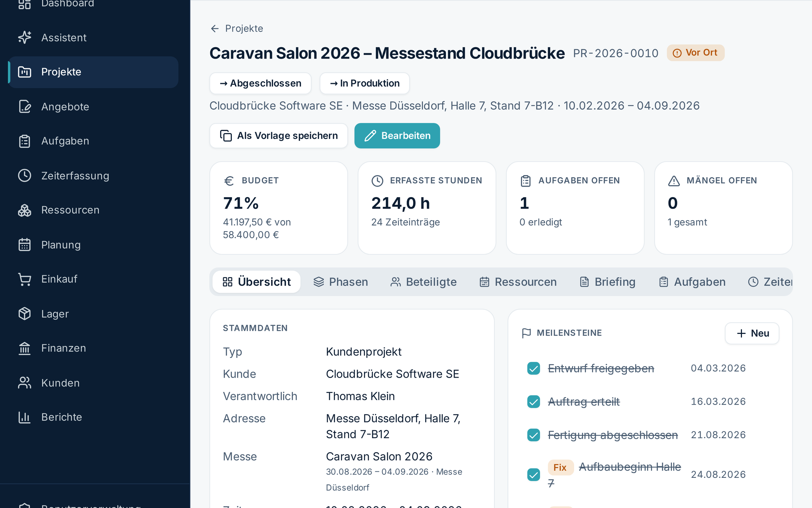
Task: Click the back arrow beside Projekte breadcrumb
Action: (215, 28)
